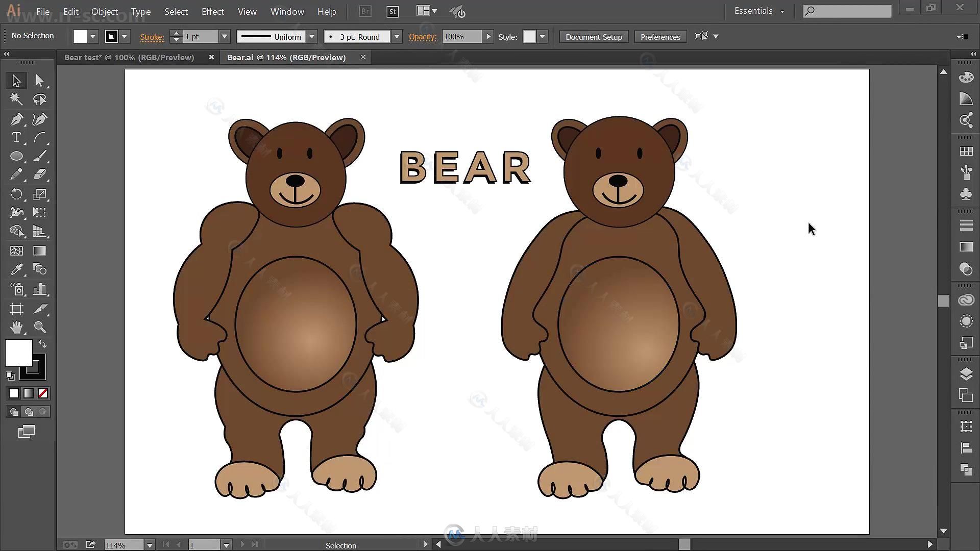Close the Bear test* tab

tap(211, 57)
